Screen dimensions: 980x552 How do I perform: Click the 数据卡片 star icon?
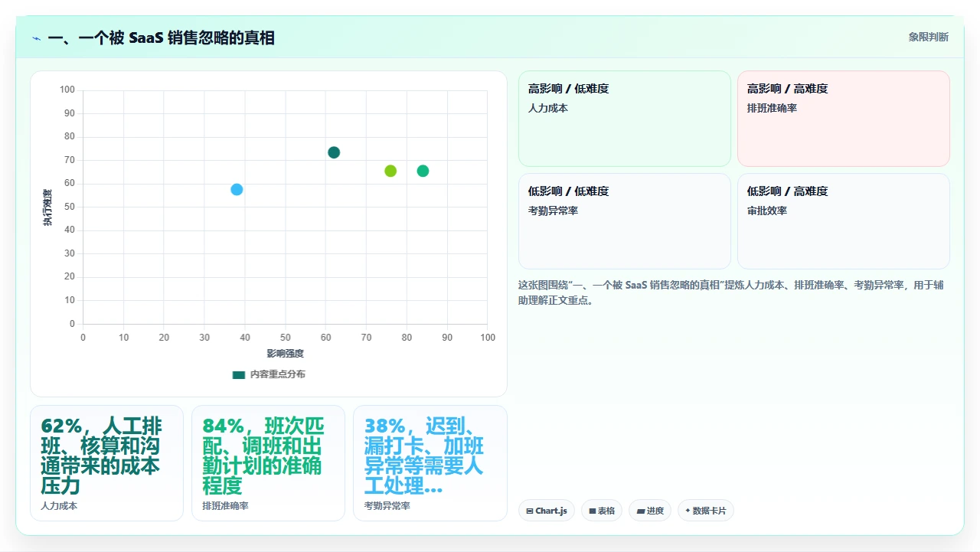pyautogui.click(x=688, y=511)
